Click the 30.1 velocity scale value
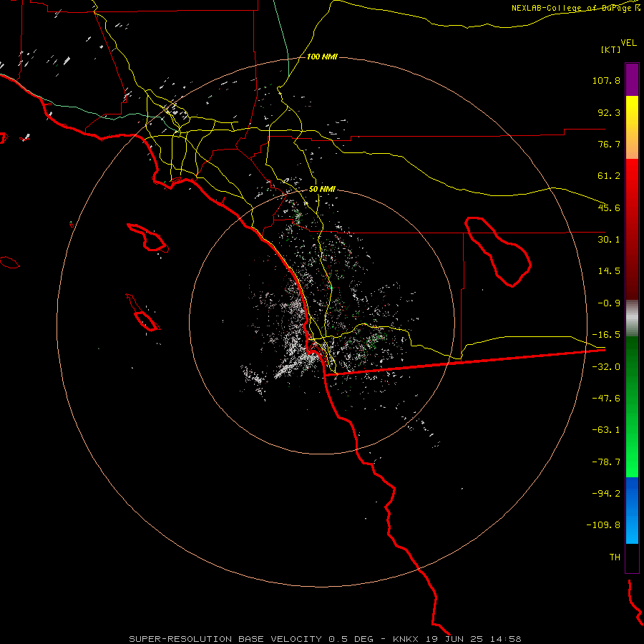The width and height of the screenshot is (644, 644). point(609,240)
